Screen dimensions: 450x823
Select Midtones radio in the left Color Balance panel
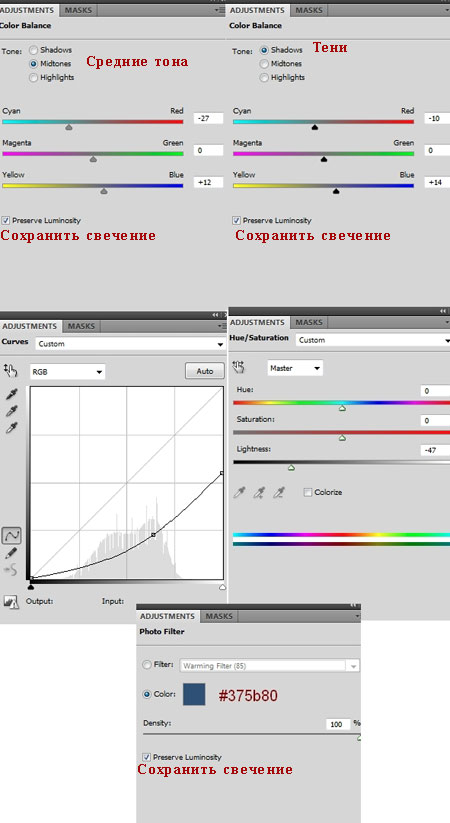coord(34,64)
